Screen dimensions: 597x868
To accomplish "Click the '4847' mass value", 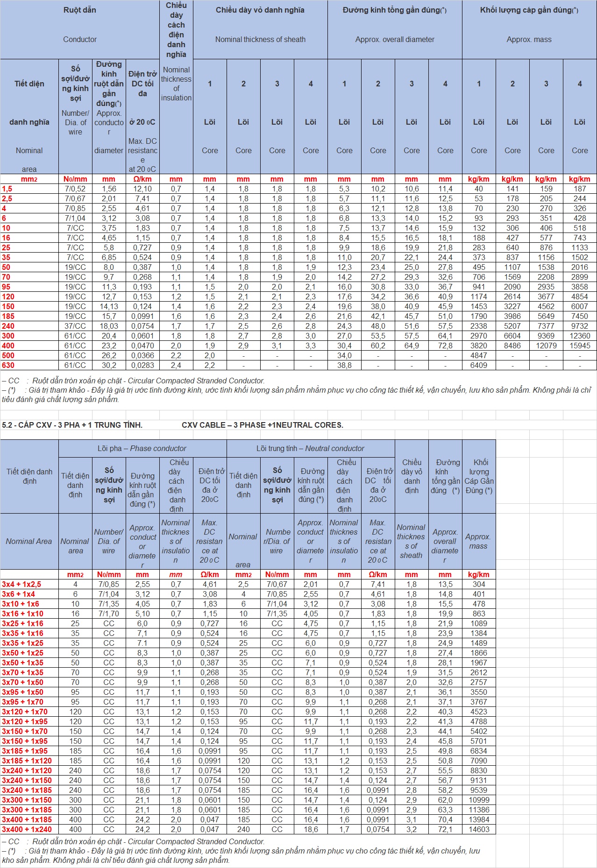I will point(479,355).
